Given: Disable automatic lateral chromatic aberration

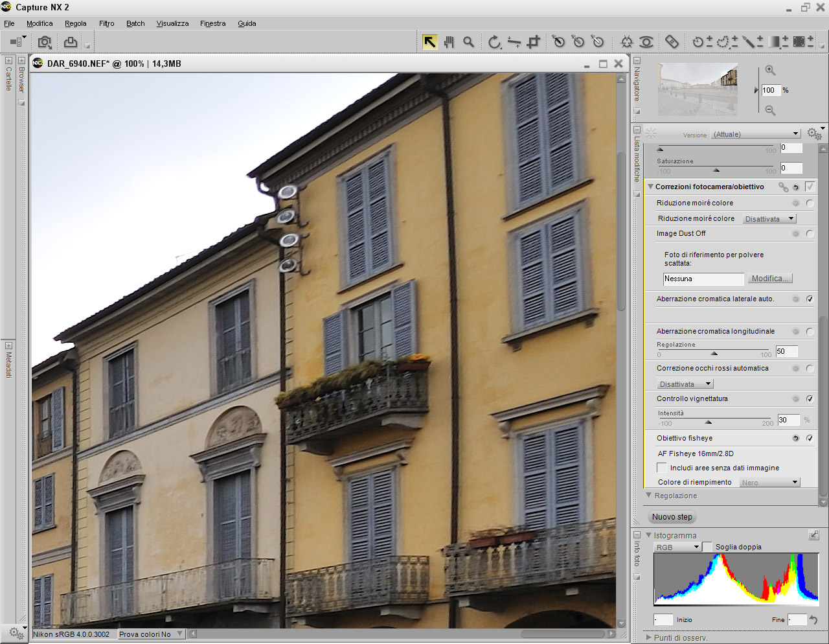Looking at the screenshot, I should tap(810, 299).
